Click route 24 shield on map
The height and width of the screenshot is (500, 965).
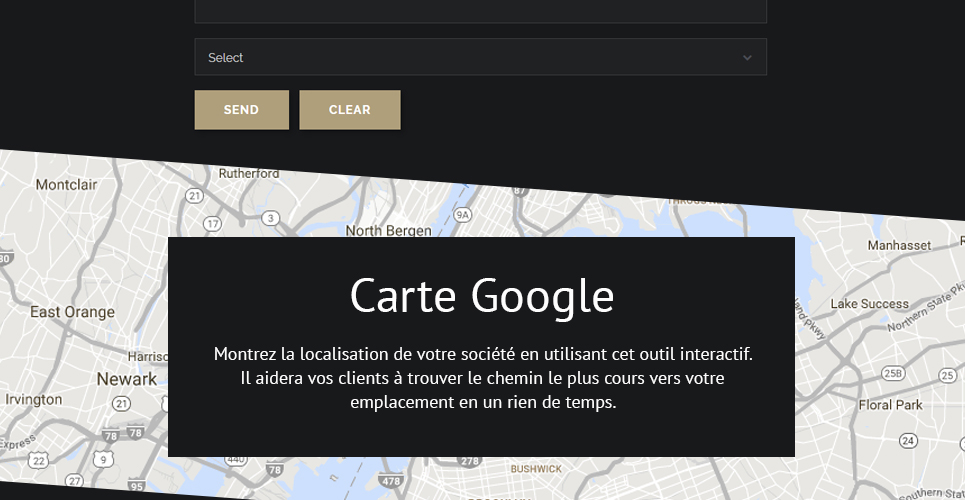click(908, 440)
